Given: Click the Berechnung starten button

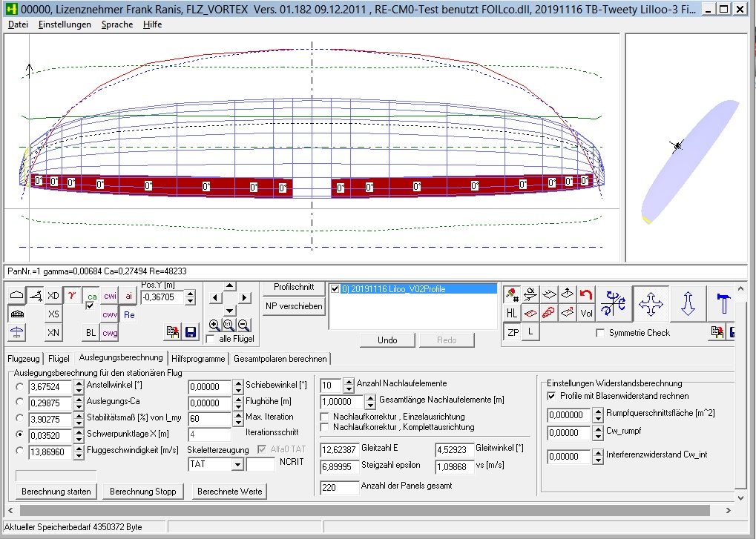Looking at the screenshot, I should click(56, 492).
